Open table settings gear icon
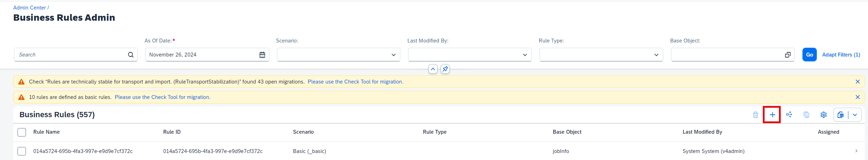The width and height of the screenshot is (868, 160). [x=823, y=115]
